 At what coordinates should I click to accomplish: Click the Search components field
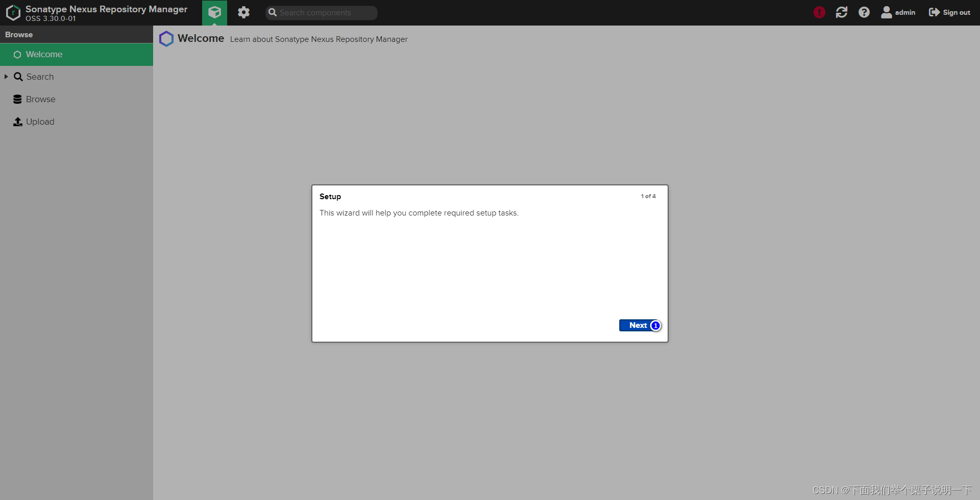pyautogui.click(x=322, y=13)
